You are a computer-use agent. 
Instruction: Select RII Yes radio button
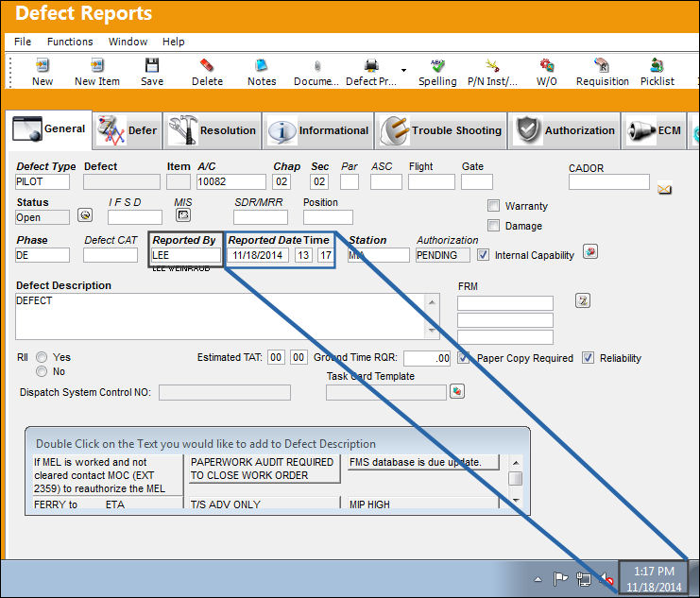(42, 357)
